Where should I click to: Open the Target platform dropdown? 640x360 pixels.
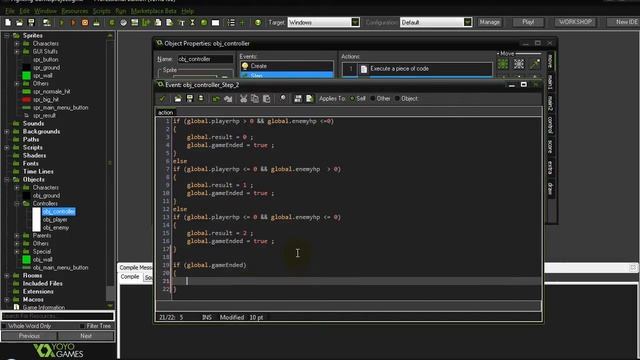point(355,22)
